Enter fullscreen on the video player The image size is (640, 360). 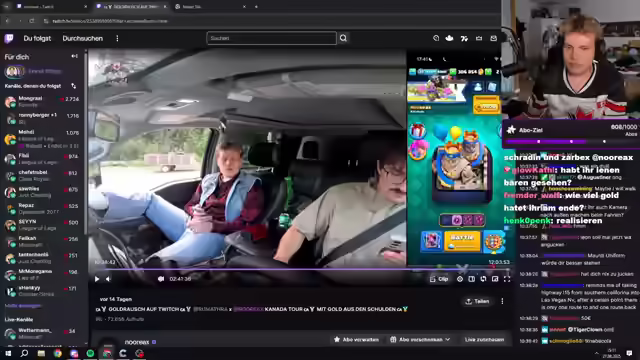[x=507, y=279]
